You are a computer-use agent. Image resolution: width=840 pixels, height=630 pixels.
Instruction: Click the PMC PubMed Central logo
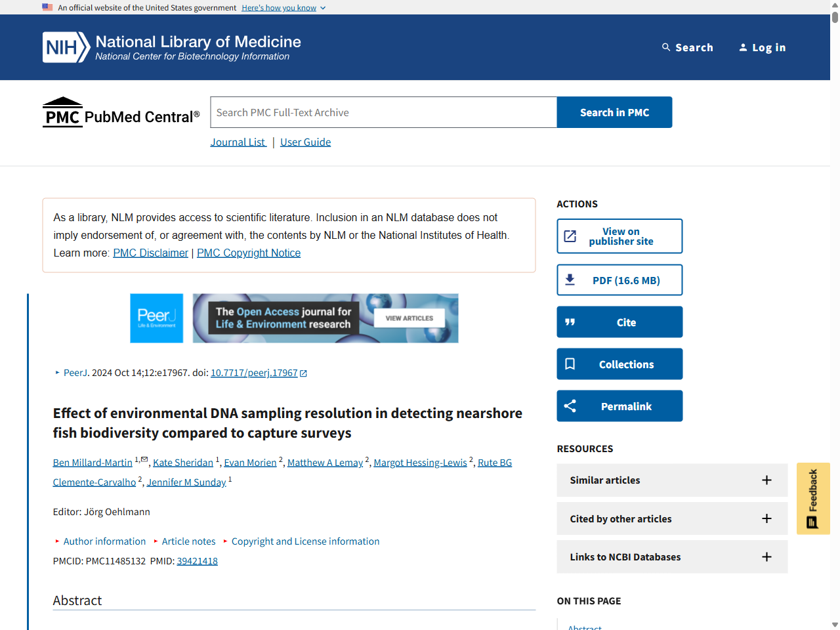pos(121,112)
